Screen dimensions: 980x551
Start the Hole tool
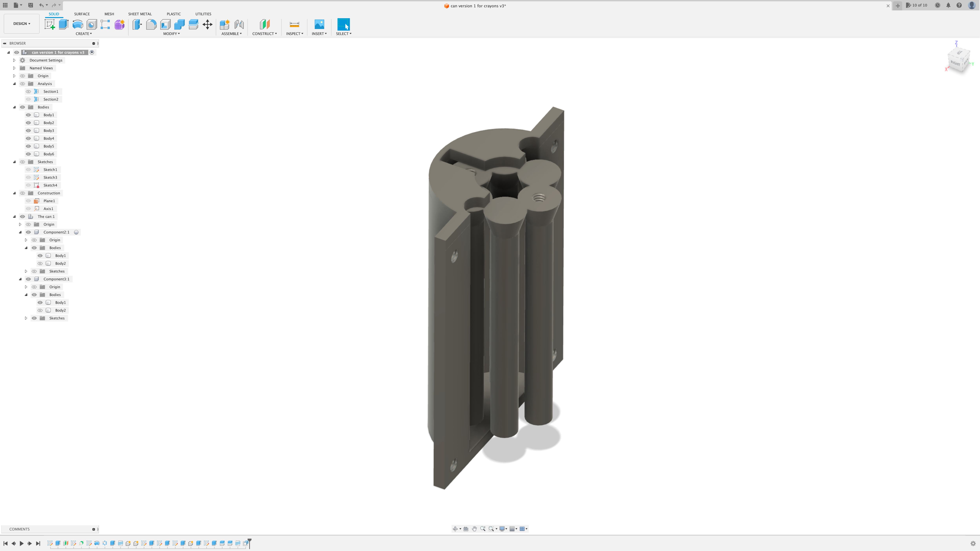tap(91, 24)
